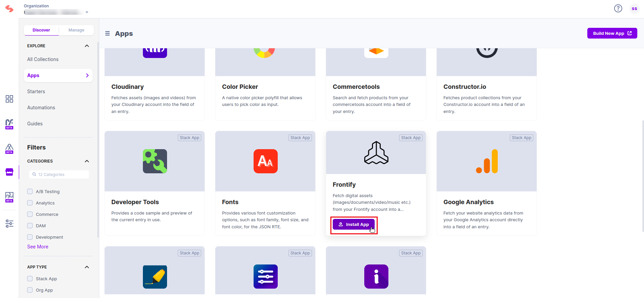Check the A/B Testing category
The width and height of the screenshot is (644, 298).
click(x=30, y=191)
